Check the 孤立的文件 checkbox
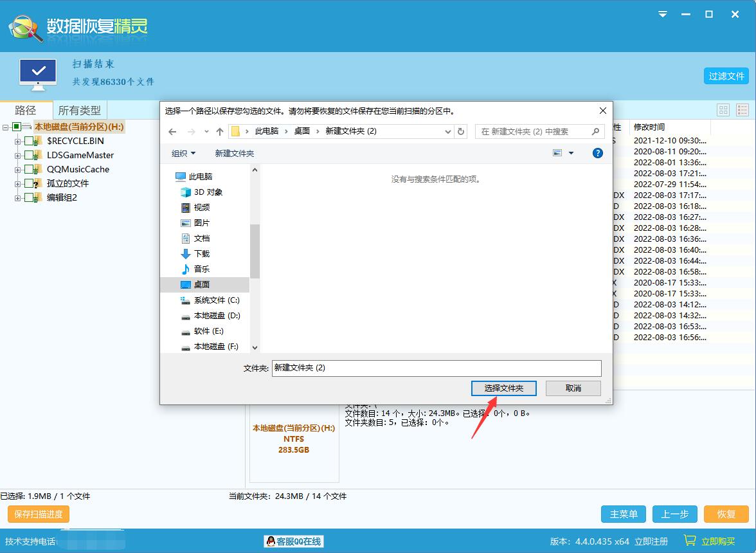This screenshot has height=553, width=756. [29, 183]
